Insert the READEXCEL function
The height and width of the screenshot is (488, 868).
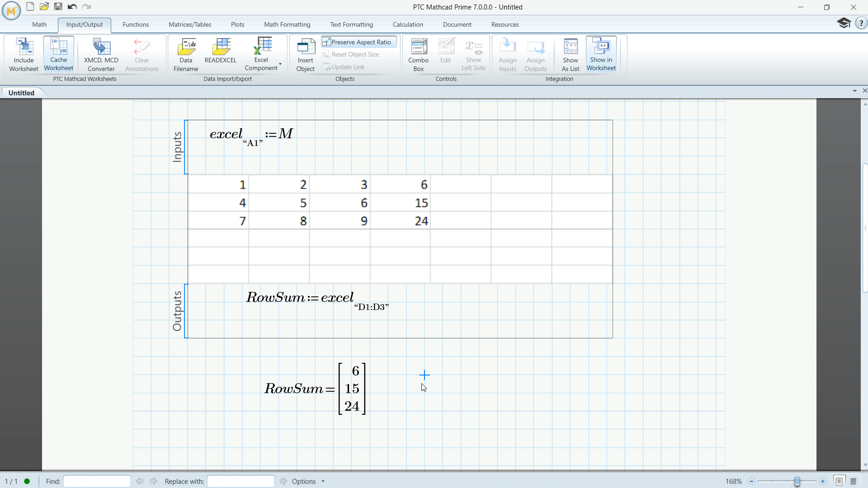(x=221, y=51)
